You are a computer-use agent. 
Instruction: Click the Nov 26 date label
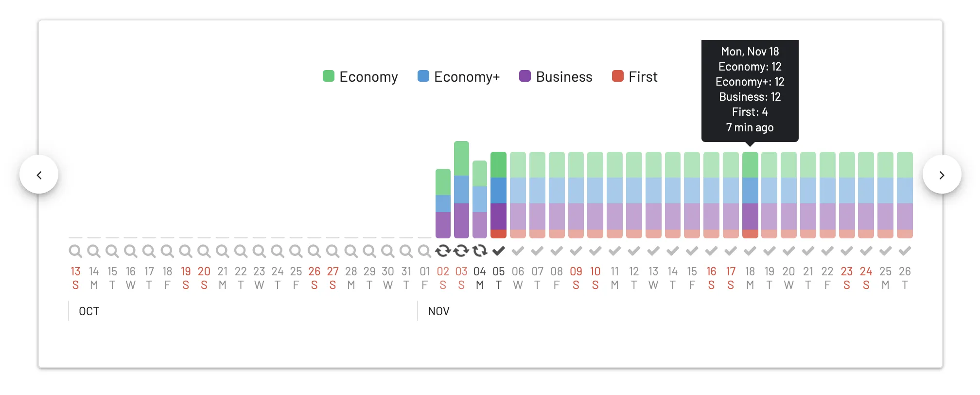tap(905, 278)
